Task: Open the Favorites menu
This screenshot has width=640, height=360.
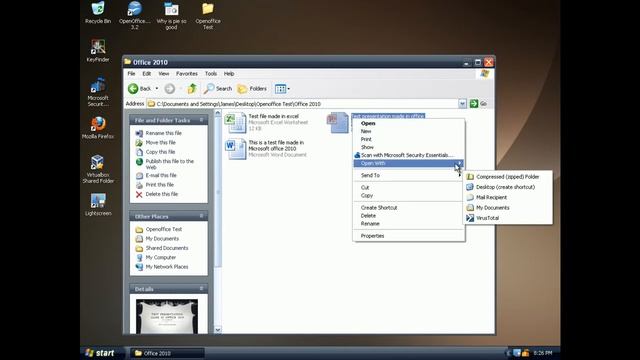Action: tap(187, 73)
